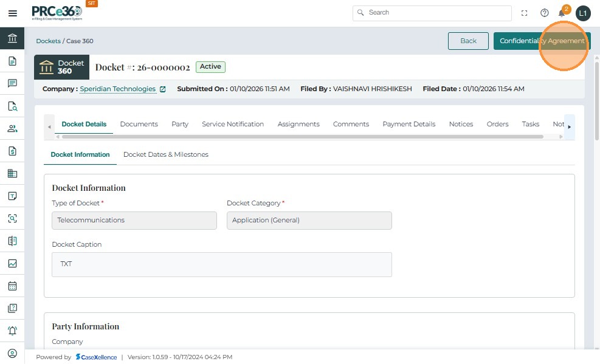The image size is (600, 364).
Task: Open external link icon beside Speridian Technologies
Action: pos(163,89)
